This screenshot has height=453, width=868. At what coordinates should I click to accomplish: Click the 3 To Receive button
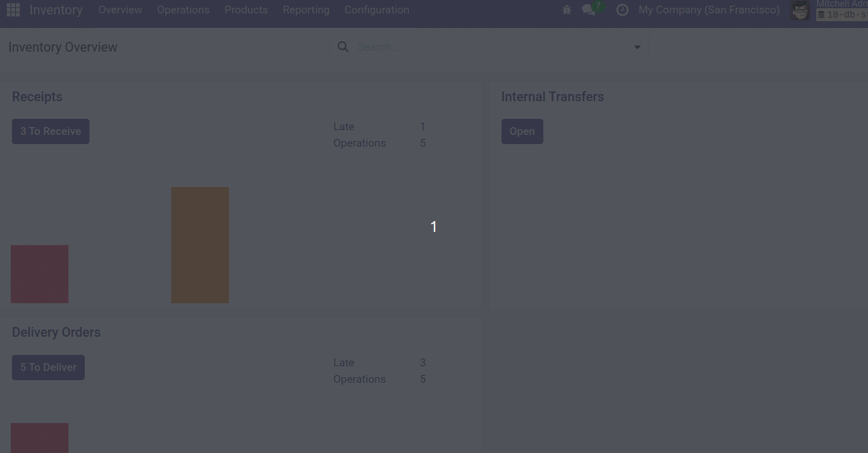[51, 131]
